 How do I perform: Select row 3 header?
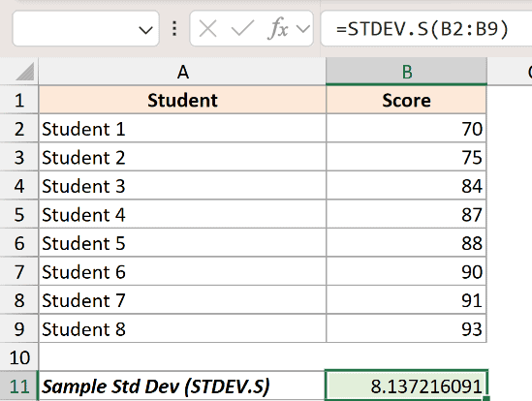tap(19, 157)
